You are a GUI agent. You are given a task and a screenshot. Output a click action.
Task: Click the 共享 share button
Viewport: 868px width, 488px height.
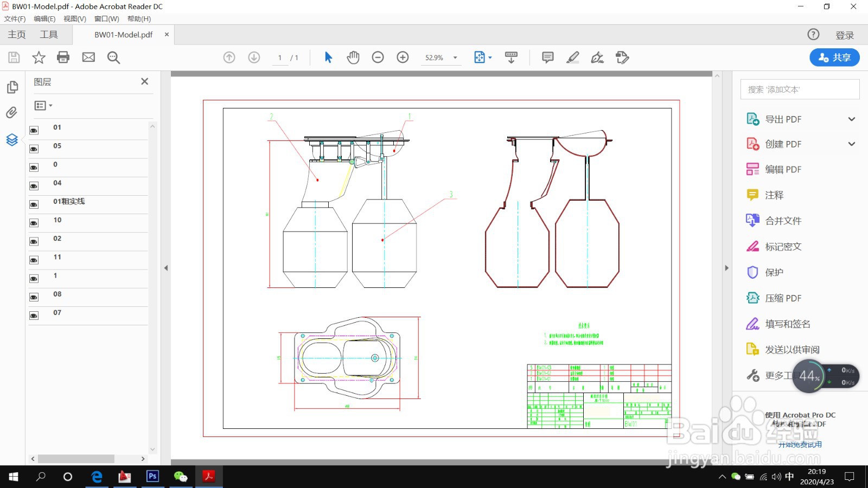(x=834, y=57)
